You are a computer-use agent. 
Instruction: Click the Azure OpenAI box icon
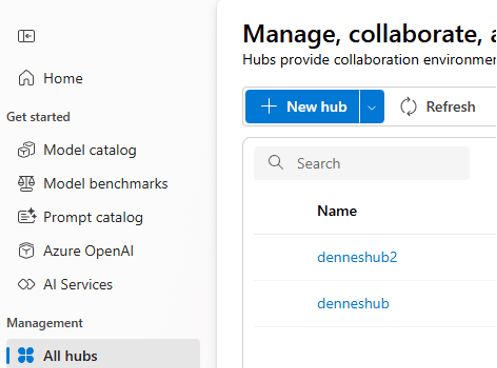(26, 250)
